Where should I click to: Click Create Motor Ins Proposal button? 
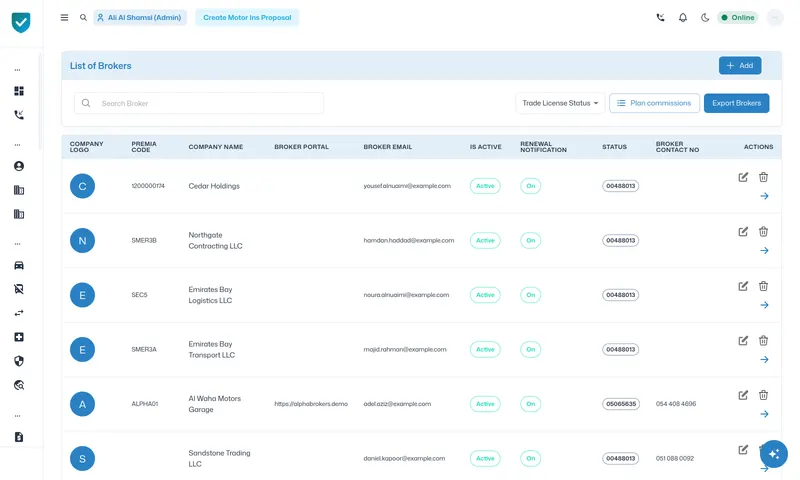tap(247, 17)
